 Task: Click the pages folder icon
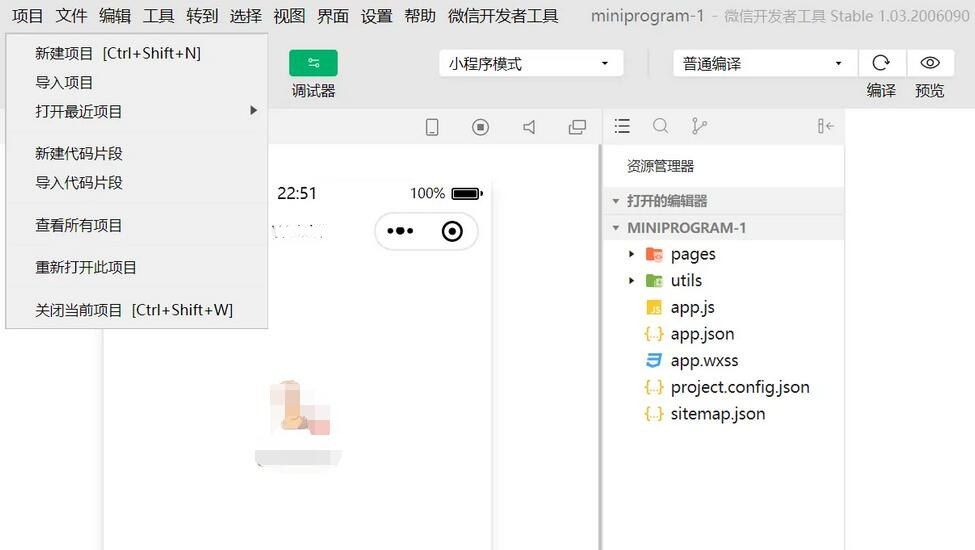click(654, 254)
